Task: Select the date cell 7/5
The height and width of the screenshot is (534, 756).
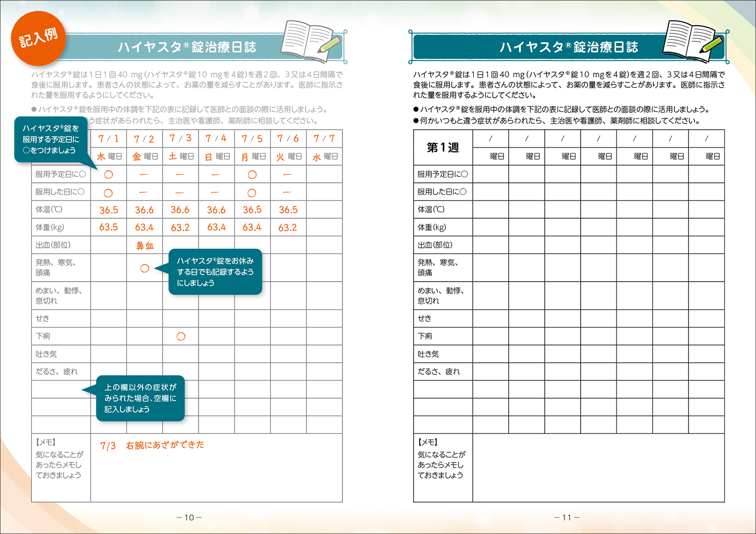Action: tap(252, 139)
